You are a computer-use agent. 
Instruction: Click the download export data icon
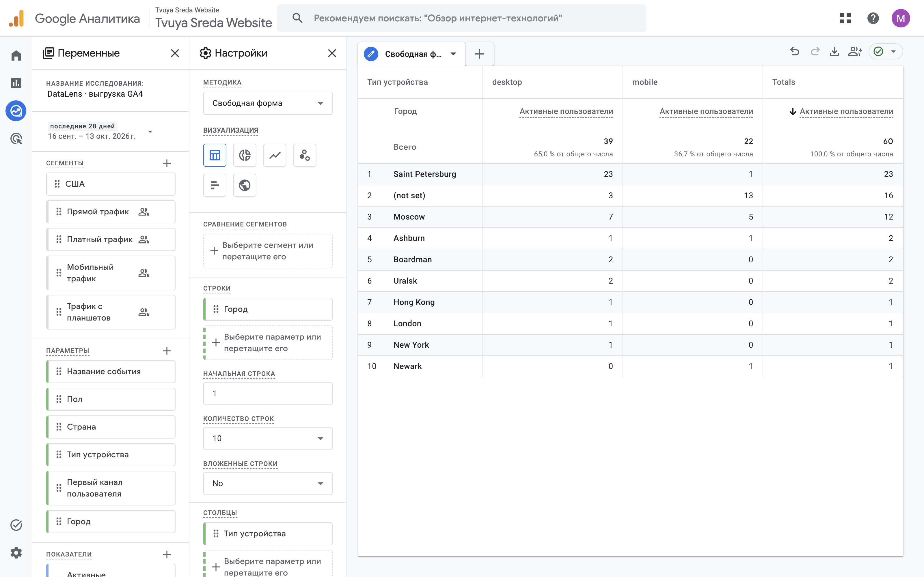click(835, 52)
